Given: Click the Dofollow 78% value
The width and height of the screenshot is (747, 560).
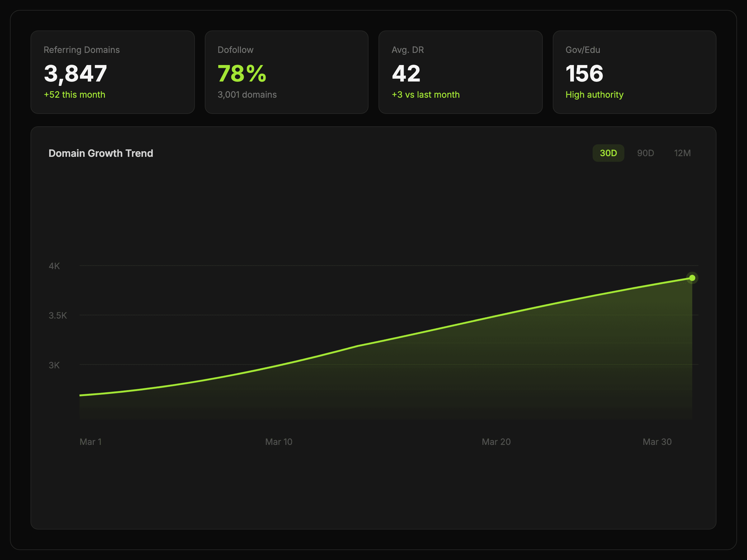Looking at the screenshot, I should [x=242, y=74].
